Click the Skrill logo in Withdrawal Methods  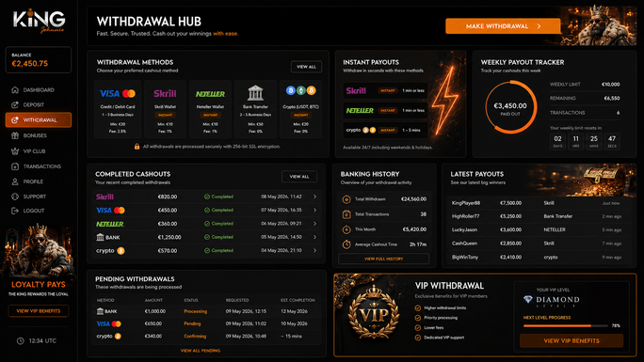pos(165,93)
